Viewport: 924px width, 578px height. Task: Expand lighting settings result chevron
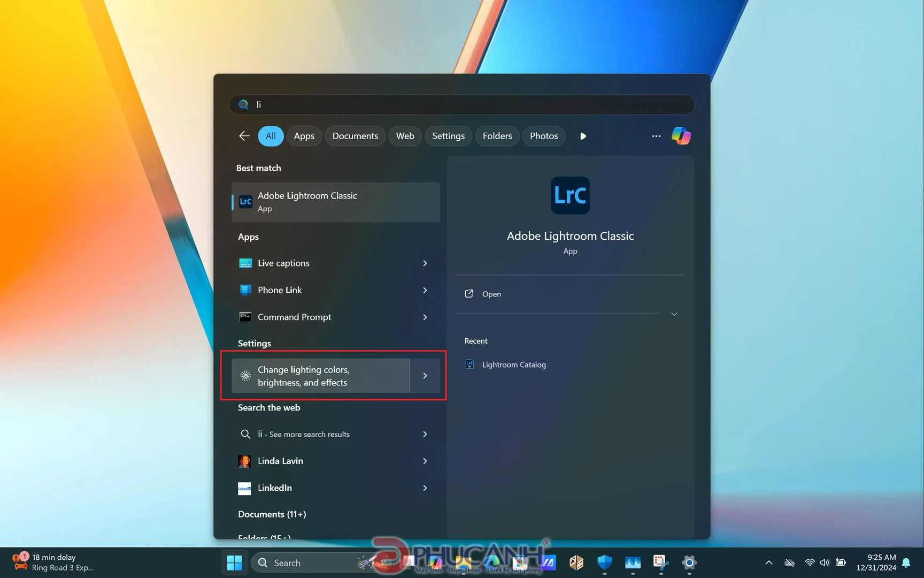tap(425, 376)
